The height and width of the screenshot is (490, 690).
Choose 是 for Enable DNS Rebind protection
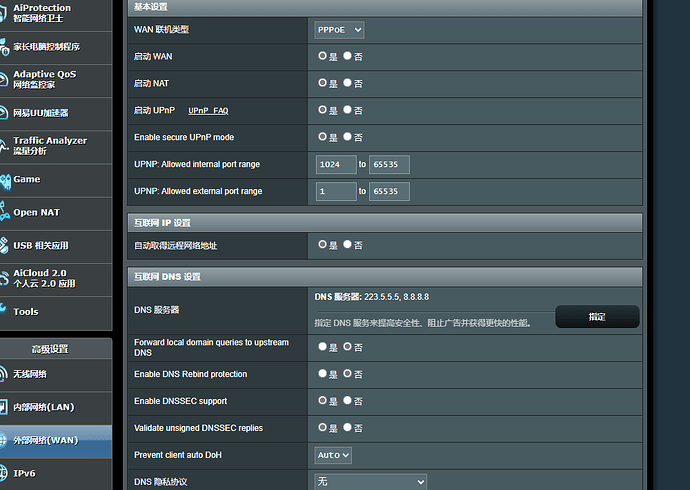click(x=323, y=374)
